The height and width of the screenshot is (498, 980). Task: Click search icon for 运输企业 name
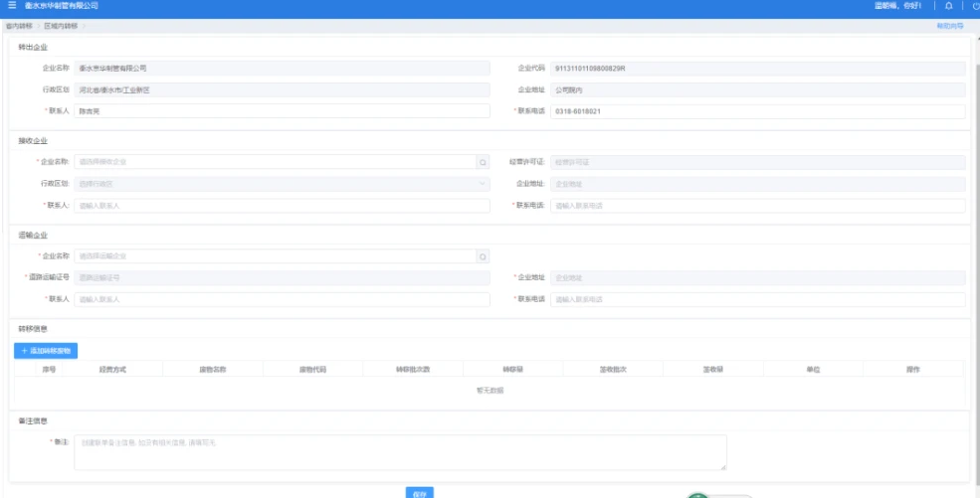point(484,256)
